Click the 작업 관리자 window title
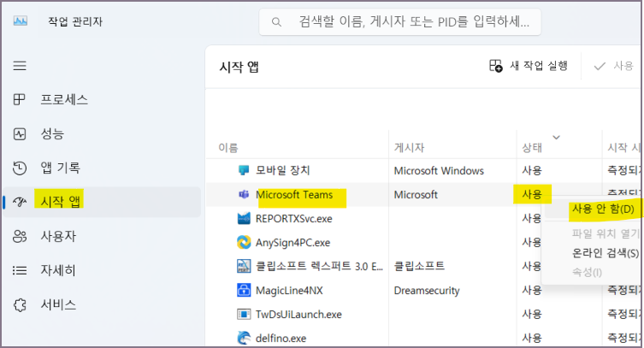Viewport: 644px width, 348px height. (x=75, y=21)
